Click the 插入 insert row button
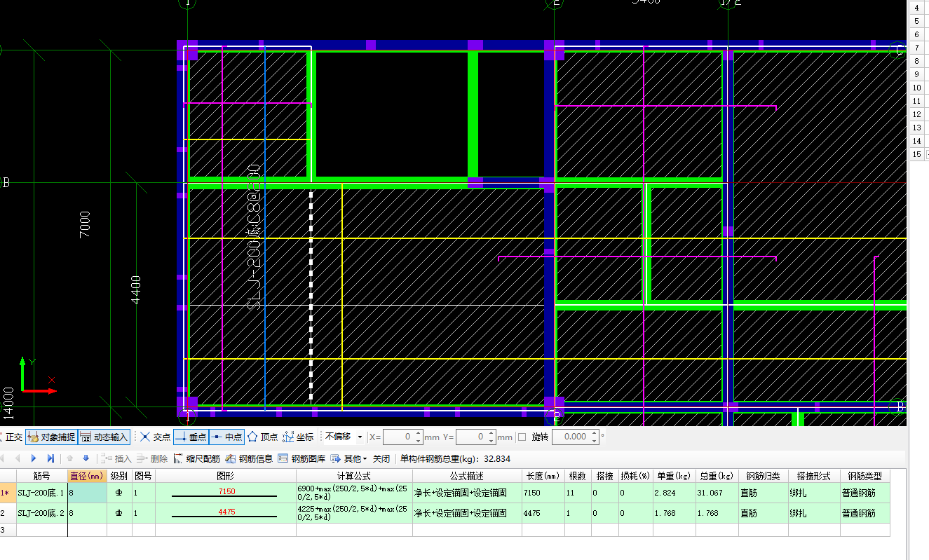The image size is (929, 560). [116, 458]
